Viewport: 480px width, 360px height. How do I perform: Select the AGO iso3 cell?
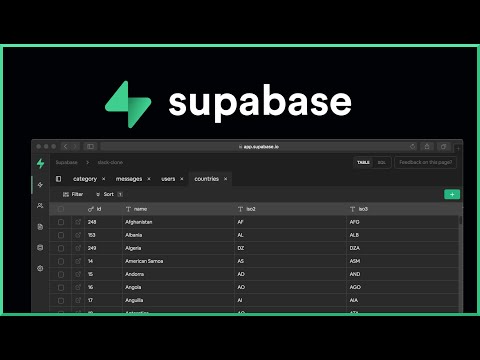tap(403, 287)
